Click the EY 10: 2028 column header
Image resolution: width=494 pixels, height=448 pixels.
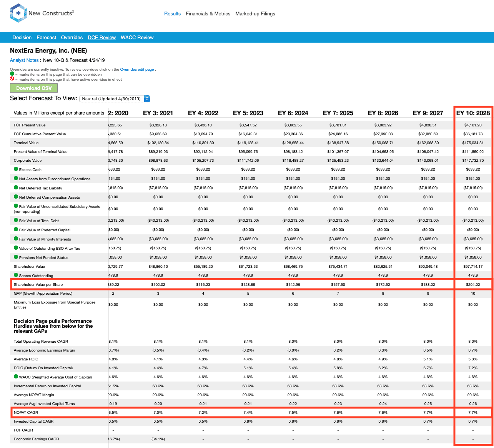473,113
